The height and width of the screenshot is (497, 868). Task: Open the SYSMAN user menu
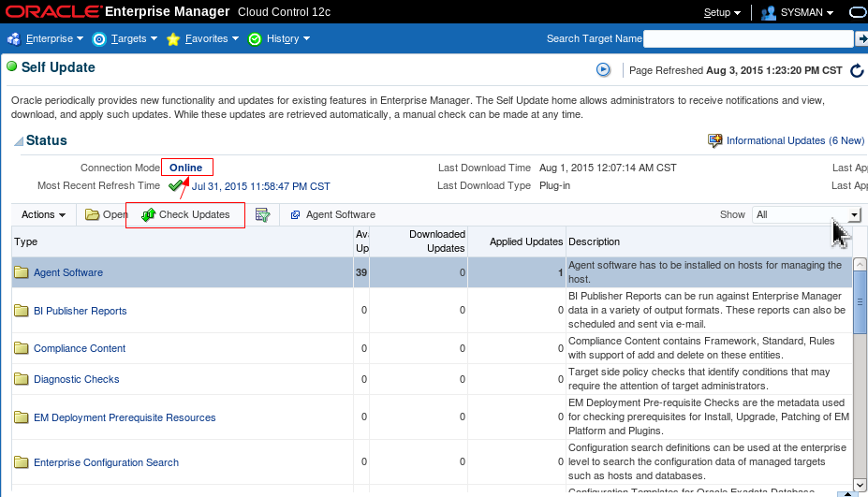[x=806, y=12]
